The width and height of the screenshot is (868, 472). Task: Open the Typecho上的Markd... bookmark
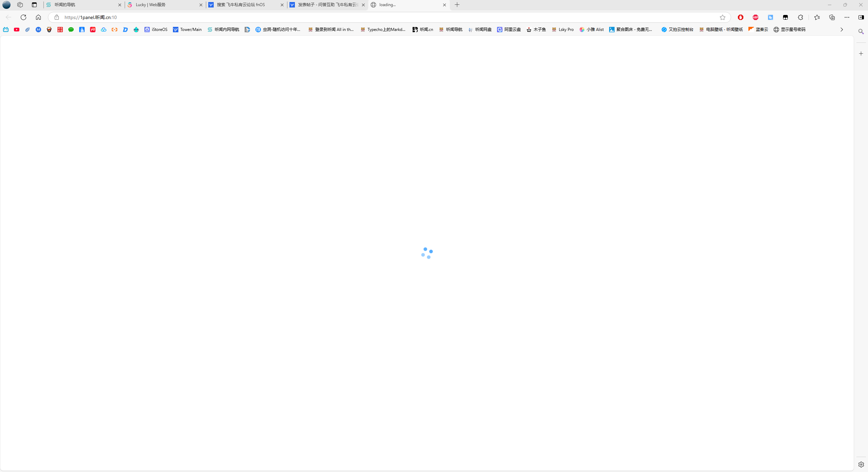(383, 30)
